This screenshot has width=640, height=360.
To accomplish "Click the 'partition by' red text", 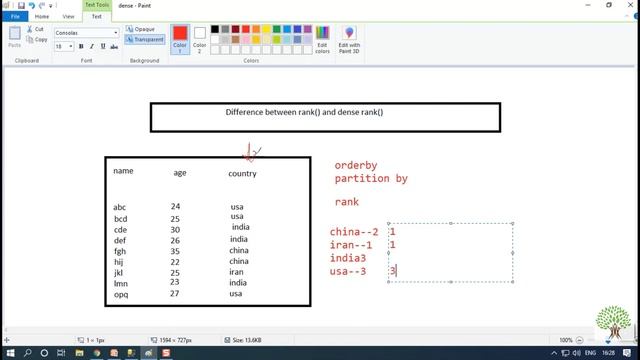I will (371, 179).
